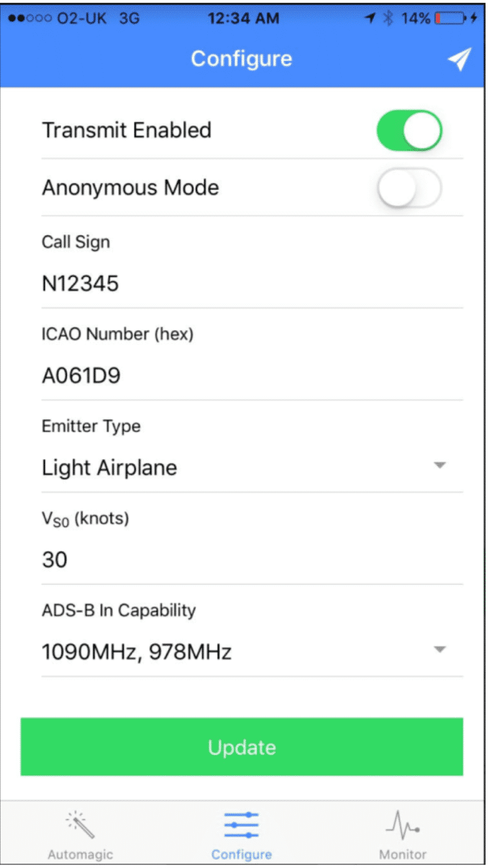Tap the Configure sliders icon
Screen dimensions: 489x868
click(241, 825)
